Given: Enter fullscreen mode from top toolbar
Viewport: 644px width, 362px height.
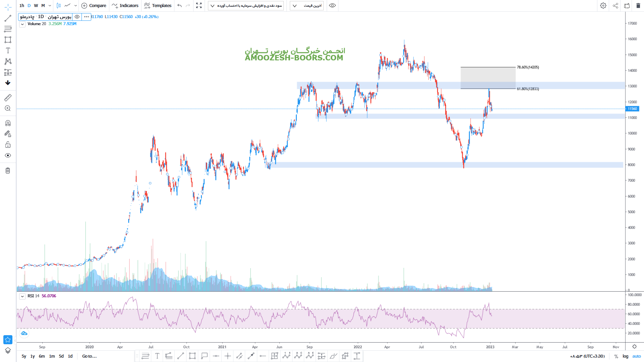Looking at the screenshot, I should click(x=199, y=6).
